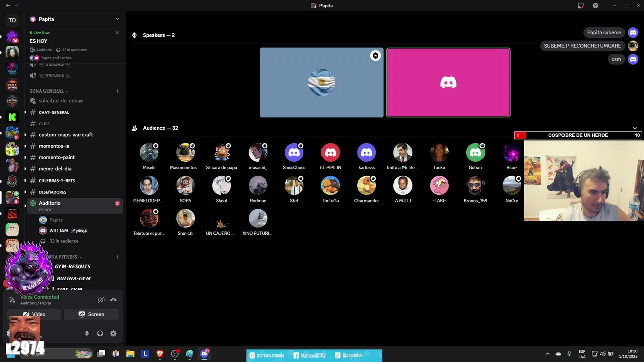
Task: Open Direct Messages via the TD icon
Action: tap(12, 20)
